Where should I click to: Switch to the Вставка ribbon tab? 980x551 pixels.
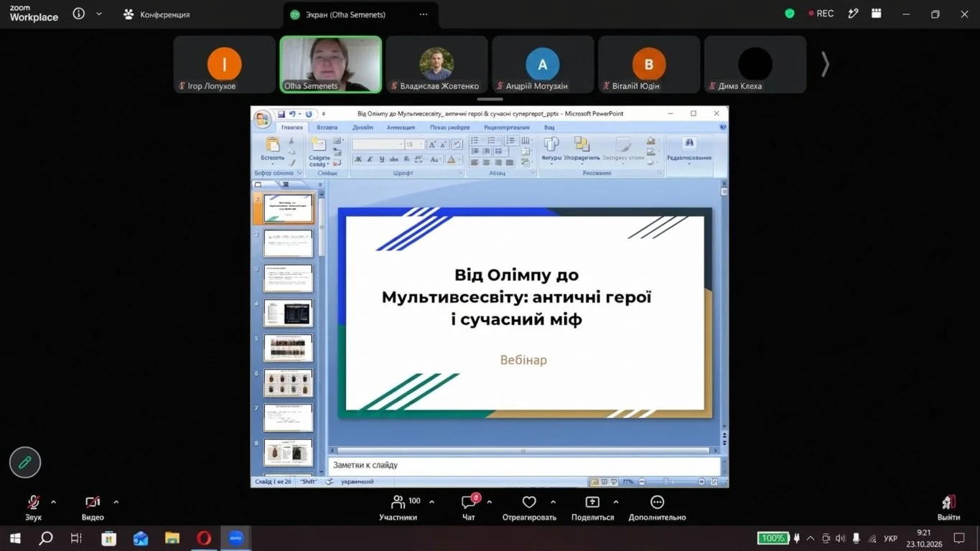click(327, 127)
